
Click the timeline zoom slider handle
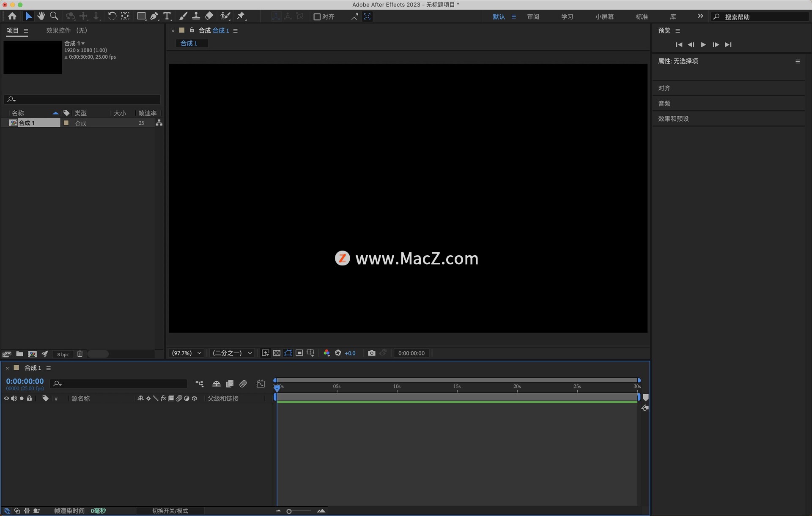click(289, 511)
